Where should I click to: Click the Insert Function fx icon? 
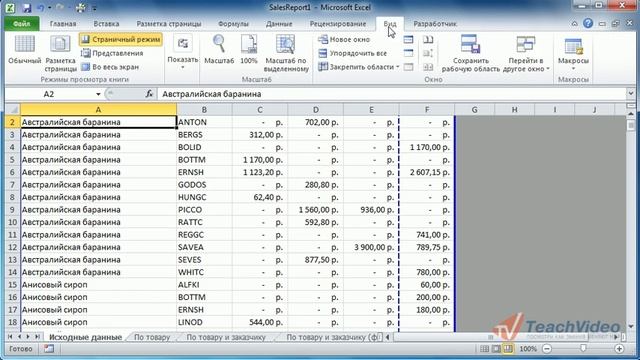click(x=149, y=94)
